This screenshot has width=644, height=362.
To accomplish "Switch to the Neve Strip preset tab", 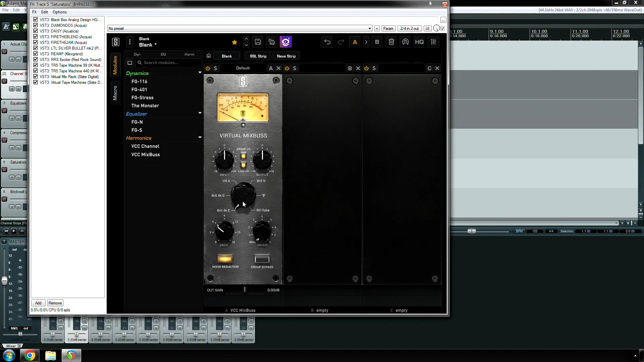I will click(x=286, y=56).
